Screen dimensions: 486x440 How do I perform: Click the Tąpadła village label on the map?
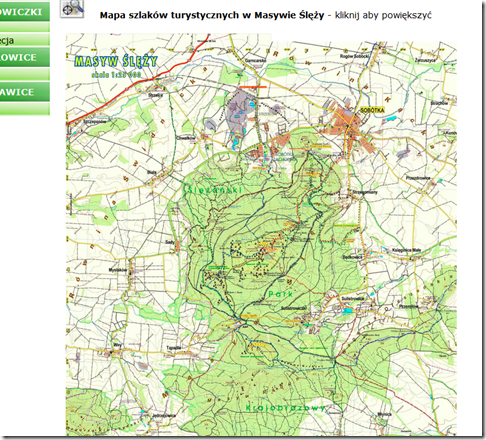point(174,348)
